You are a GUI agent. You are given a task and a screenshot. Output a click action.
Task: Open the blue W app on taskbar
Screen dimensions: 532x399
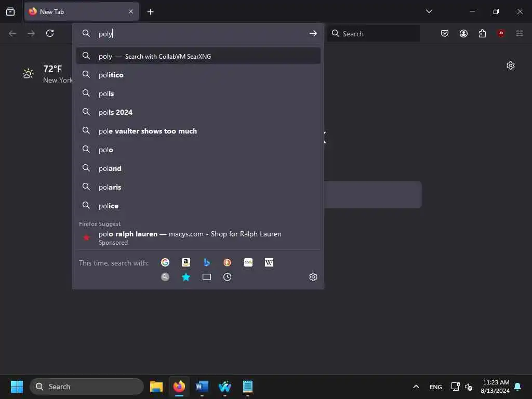224,387
